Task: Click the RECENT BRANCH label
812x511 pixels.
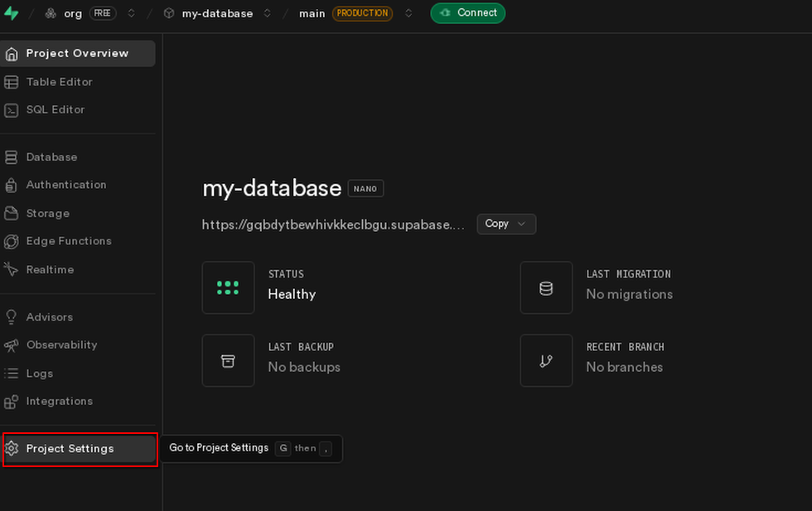Action: 625,347
